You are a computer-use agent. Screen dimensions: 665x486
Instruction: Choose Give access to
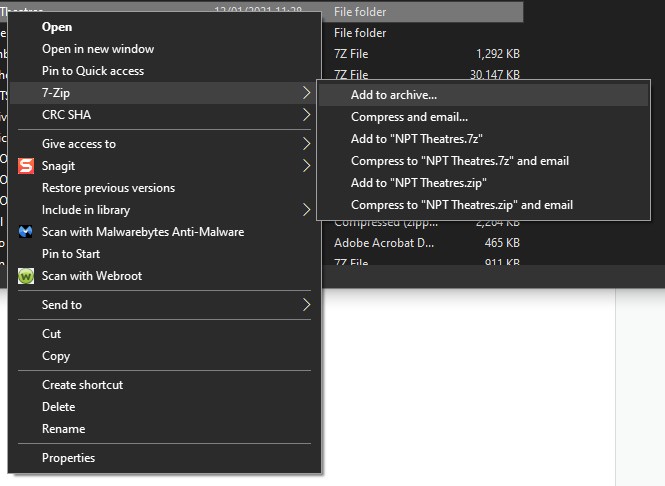[x=165, y=144]
